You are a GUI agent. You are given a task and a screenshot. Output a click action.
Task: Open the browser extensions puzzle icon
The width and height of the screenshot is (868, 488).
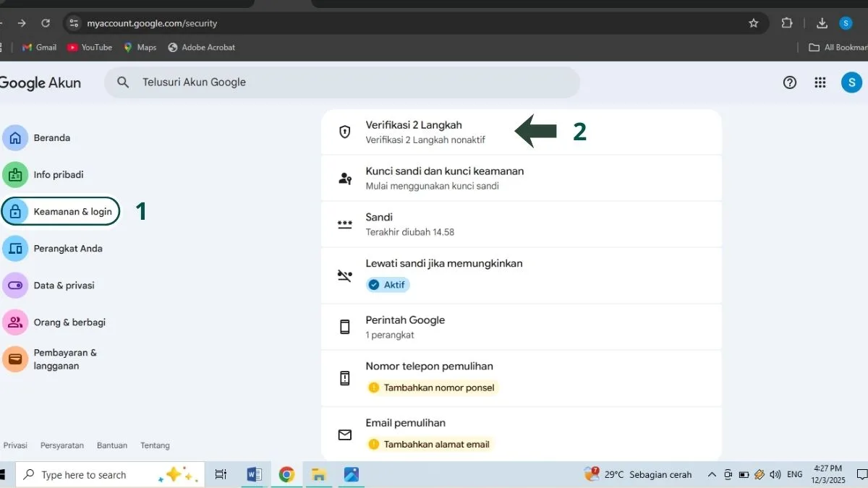tap(787, 23)
